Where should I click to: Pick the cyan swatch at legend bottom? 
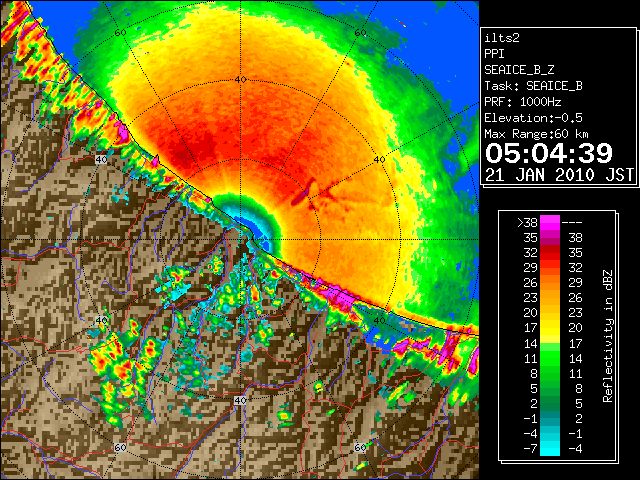click(550, 449)
